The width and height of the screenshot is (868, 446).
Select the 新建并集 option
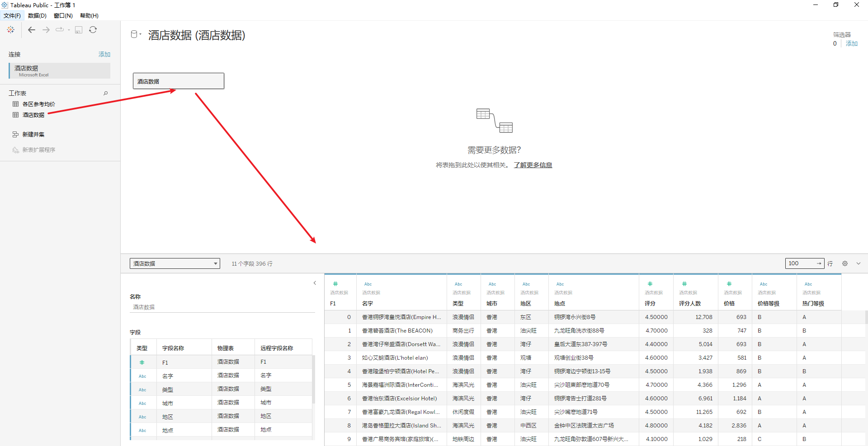[x=33, y=134]
